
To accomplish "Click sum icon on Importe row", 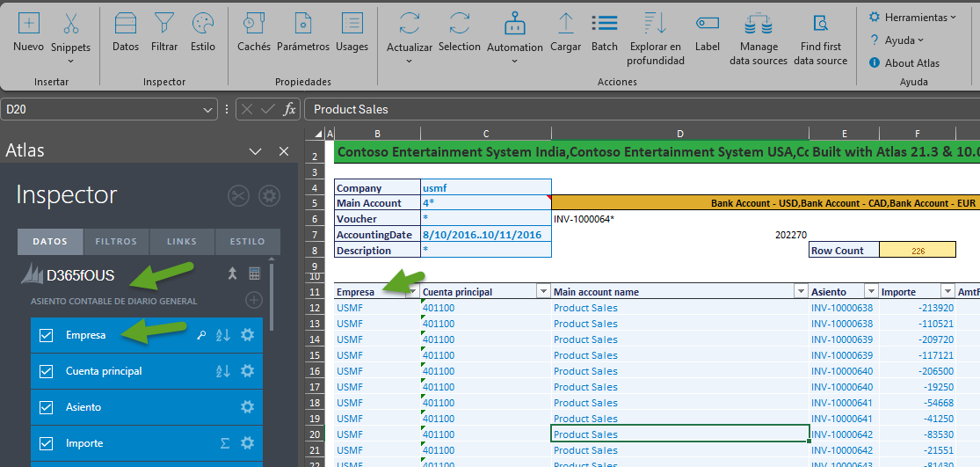I will (225, 444).
